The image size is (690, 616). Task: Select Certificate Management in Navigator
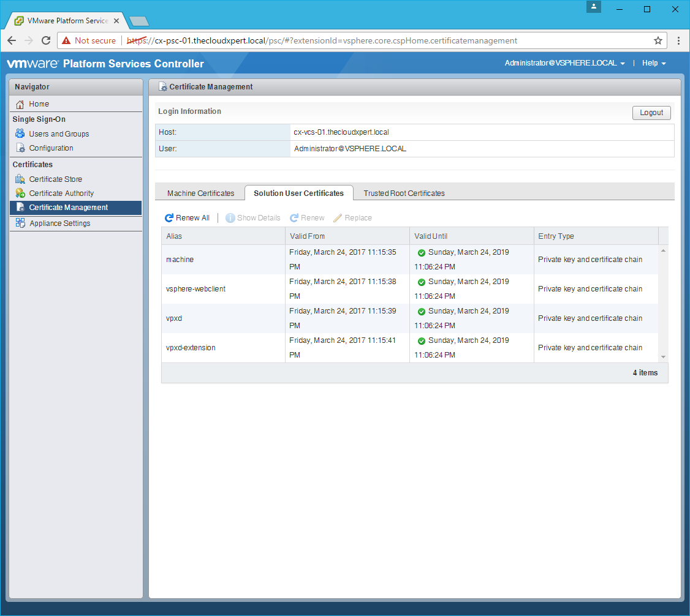click(x=68, y=208)
